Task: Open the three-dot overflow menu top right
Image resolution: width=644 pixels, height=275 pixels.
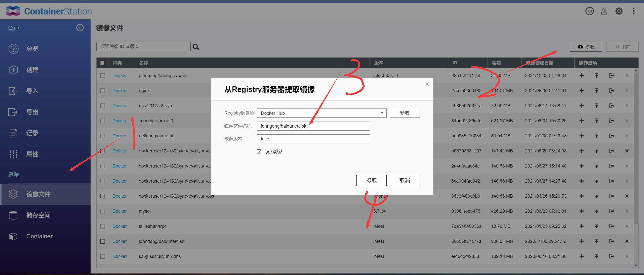Action: (x=634, y=11)
